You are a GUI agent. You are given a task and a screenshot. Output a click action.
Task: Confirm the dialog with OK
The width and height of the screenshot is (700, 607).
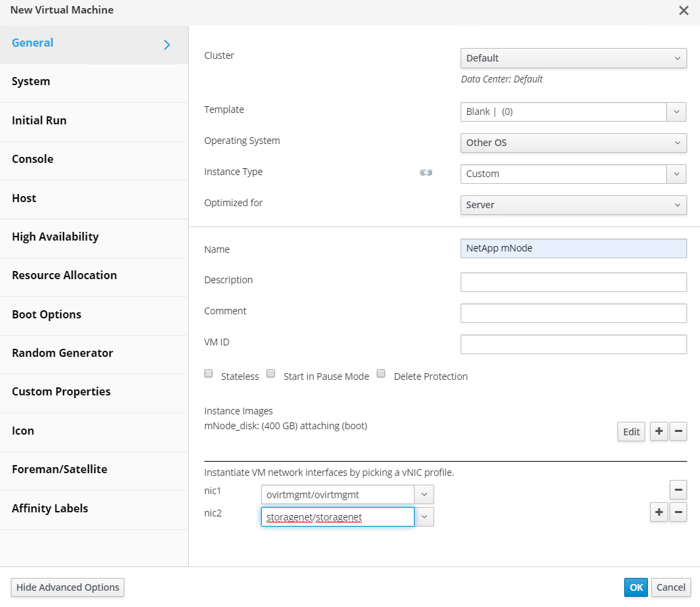[636, 587]
